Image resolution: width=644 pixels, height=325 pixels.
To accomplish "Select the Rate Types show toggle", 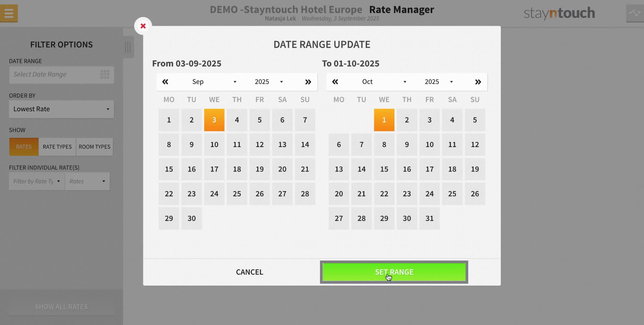I will tap(57, 147).
